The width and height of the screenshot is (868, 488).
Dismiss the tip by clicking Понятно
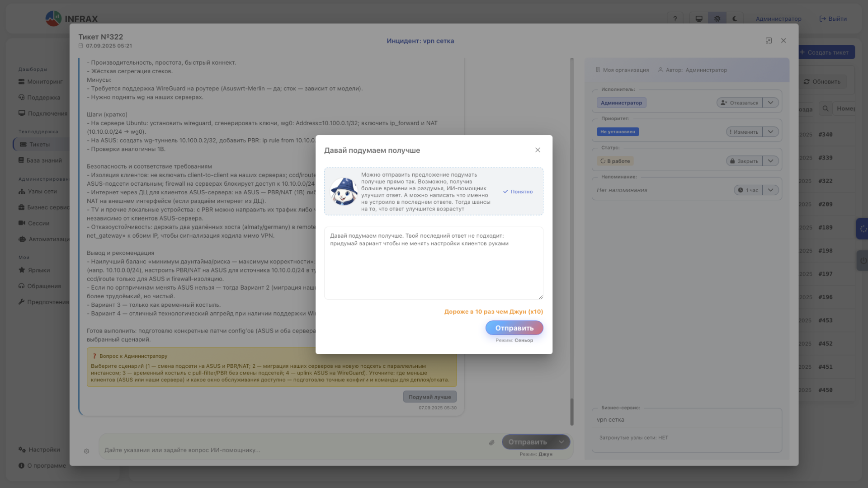coord(518,191)
